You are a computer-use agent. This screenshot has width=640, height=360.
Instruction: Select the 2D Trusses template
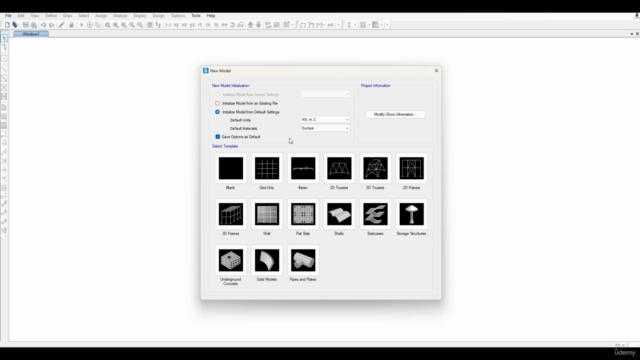339,168
